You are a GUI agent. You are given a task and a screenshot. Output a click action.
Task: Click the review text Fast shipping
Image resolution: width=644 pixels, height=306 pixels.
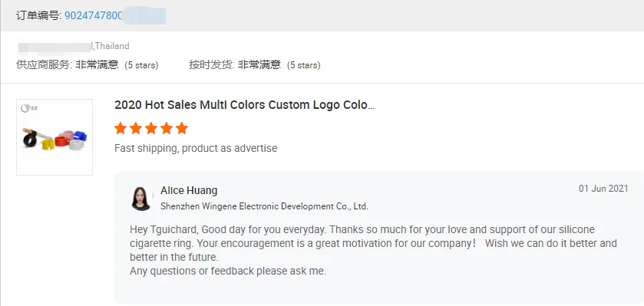coord(196,148)
